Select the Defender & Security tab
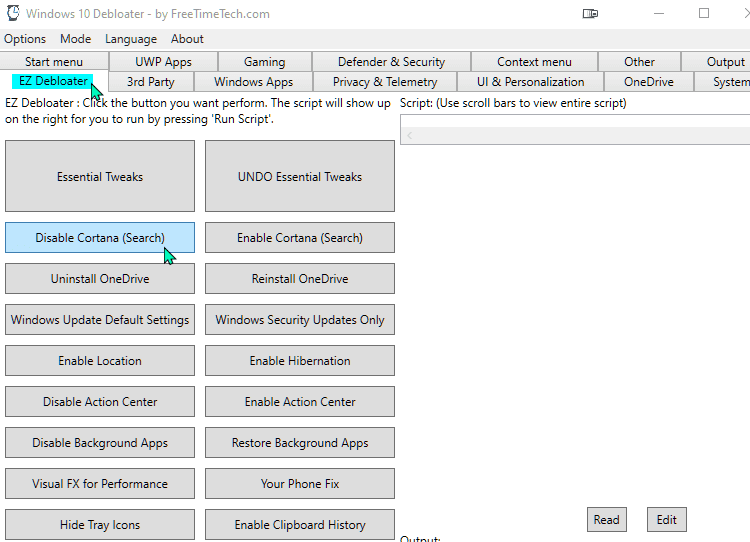 tap(391, 62)
